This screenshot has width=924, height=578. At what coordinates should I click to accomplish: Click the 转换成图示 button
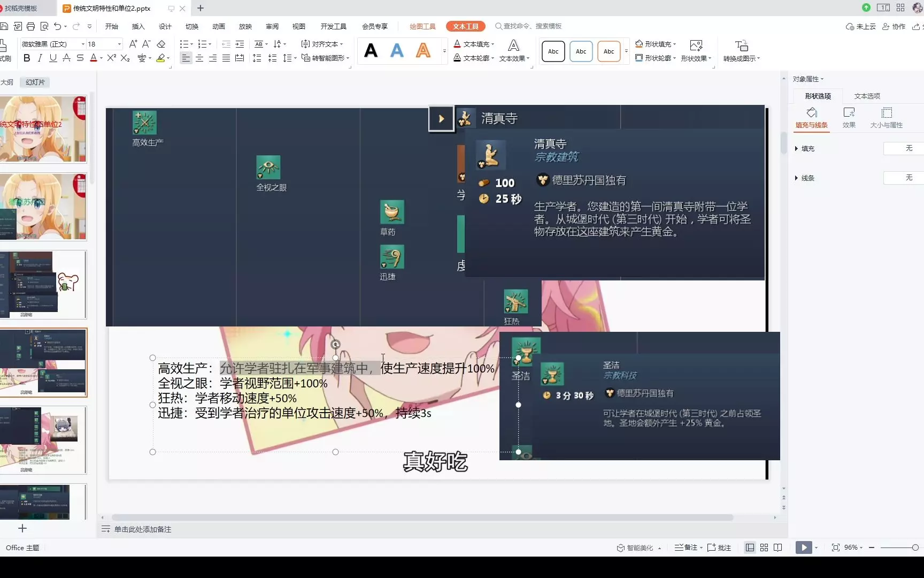[x=741, y=51]
